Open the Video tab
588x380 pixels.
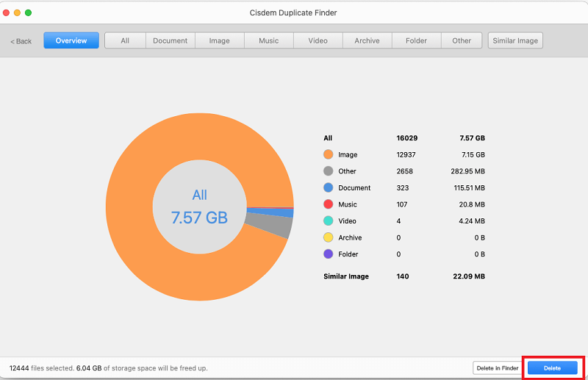point(318,40)
